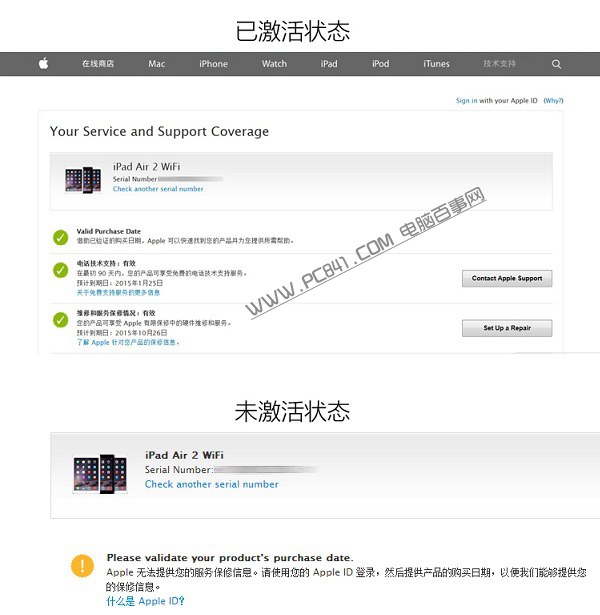
Task: Click the 未激活状态 heading
Action: tap(292, 411)
